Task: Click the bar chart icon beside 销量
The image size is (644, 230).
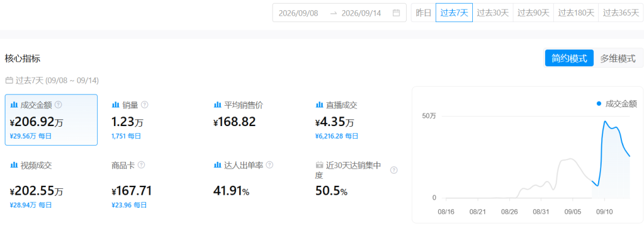Action: tap(115, 105)
